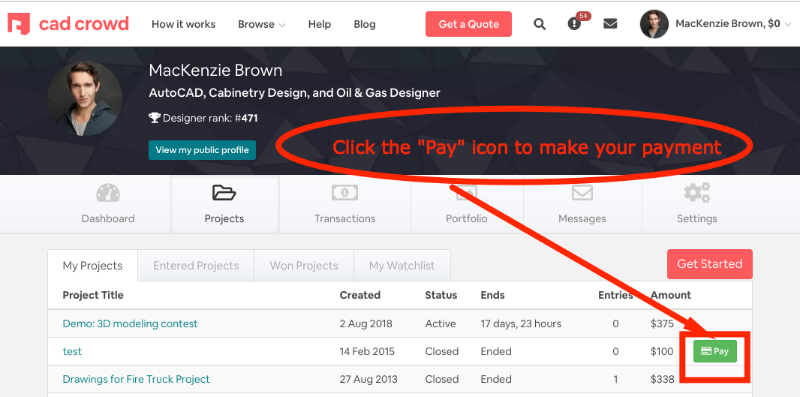Open notifications alert icon with badge 54
This screenshot has height=397, width=800.
tap(574, 24)
